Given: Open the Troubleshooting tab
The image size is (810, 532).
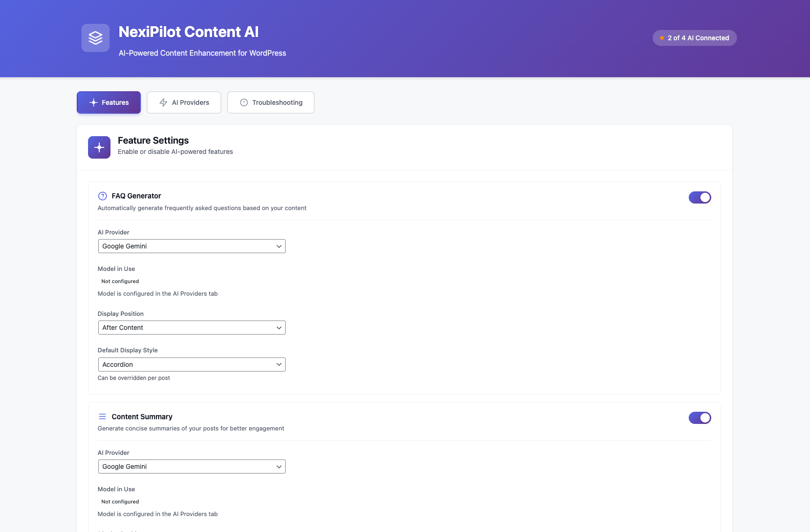Looking at the screenshot, I should (271, 102).
